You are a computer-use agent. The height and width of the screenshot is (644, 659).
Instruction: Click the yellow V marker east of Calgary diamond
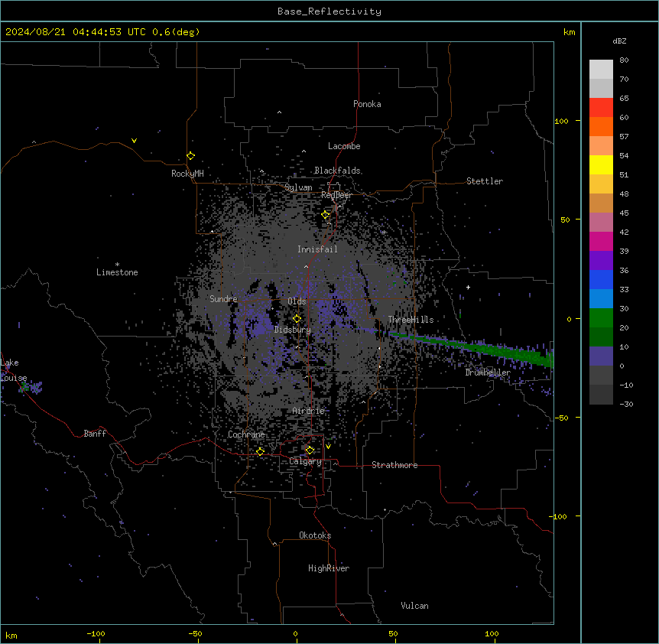(x=328, y=447)
